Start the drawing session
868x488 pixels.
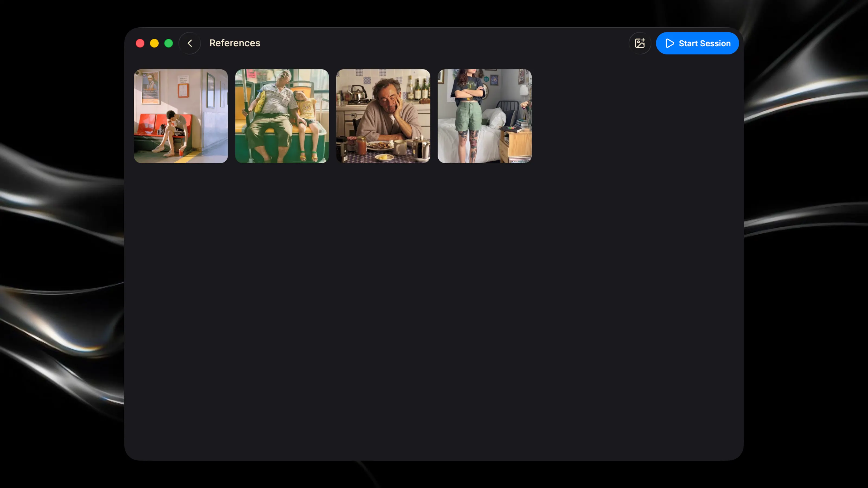tap(697, 43)
